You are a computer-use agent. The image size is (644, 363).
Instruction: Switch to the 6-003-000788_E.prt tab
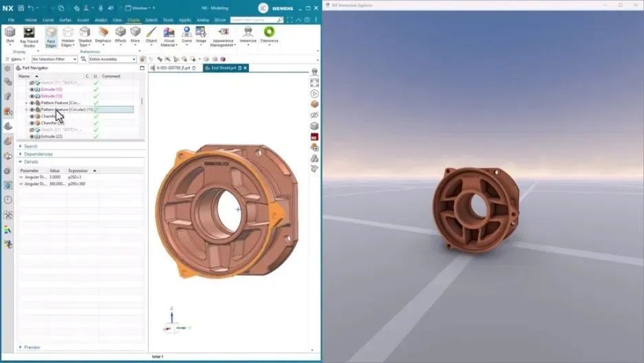click(x=173, y=68)
